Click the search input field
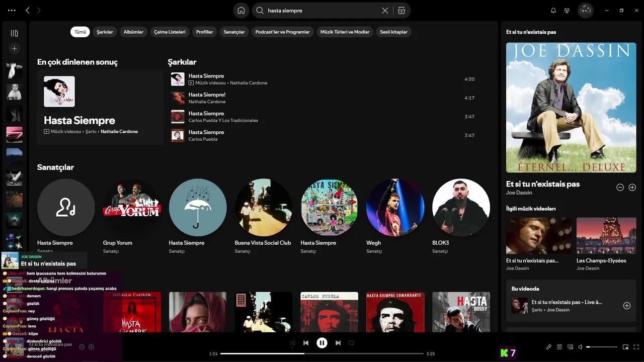The height and width of the screenshot is (362, 644). click(322, 10)
